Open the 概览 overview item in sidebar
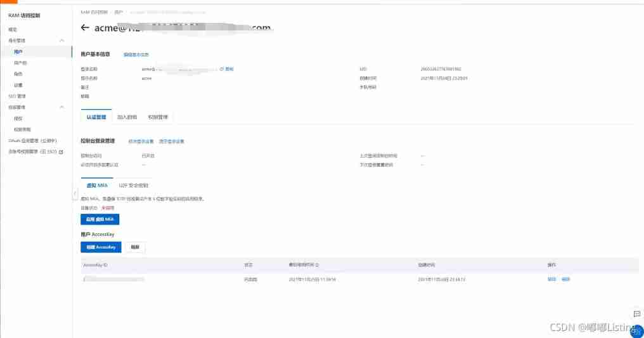The height and width of the screenshot is (338, 644). [13, 30]
